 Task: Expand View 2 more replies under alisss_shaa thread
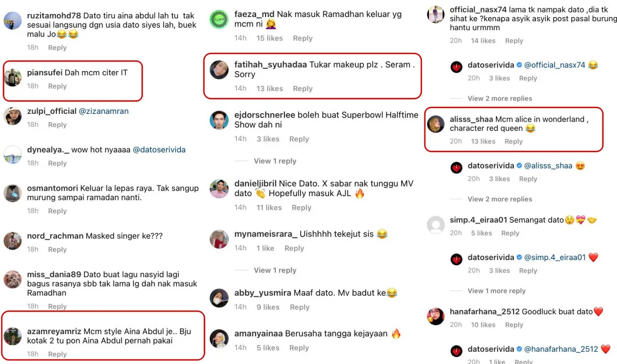pyautogui.click(x=499, y=199)
